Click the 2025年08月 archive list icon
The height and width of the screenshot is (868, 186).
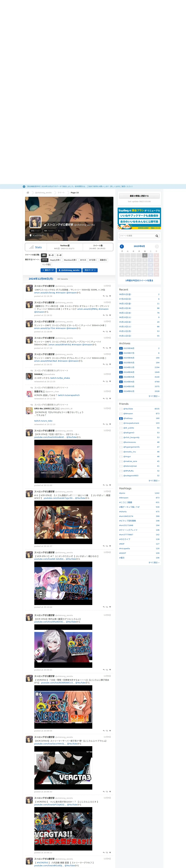click(x=121, y=348)
